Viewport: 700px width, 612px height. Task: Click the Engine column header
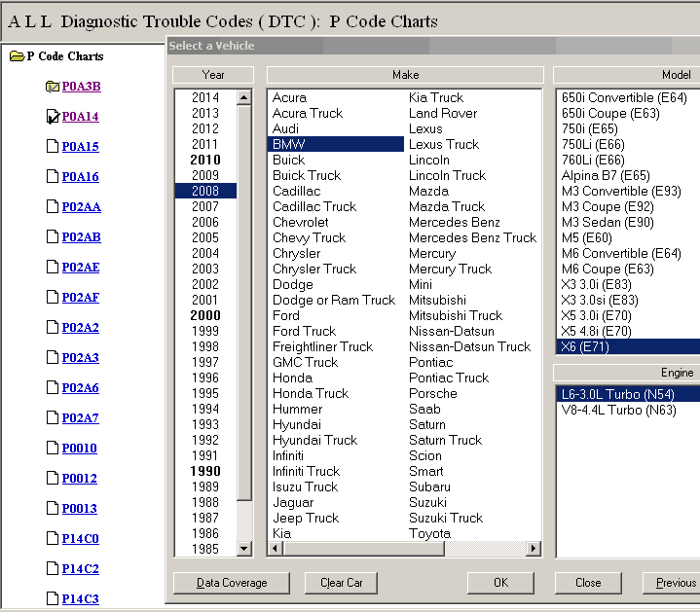(x=627, y=373)
